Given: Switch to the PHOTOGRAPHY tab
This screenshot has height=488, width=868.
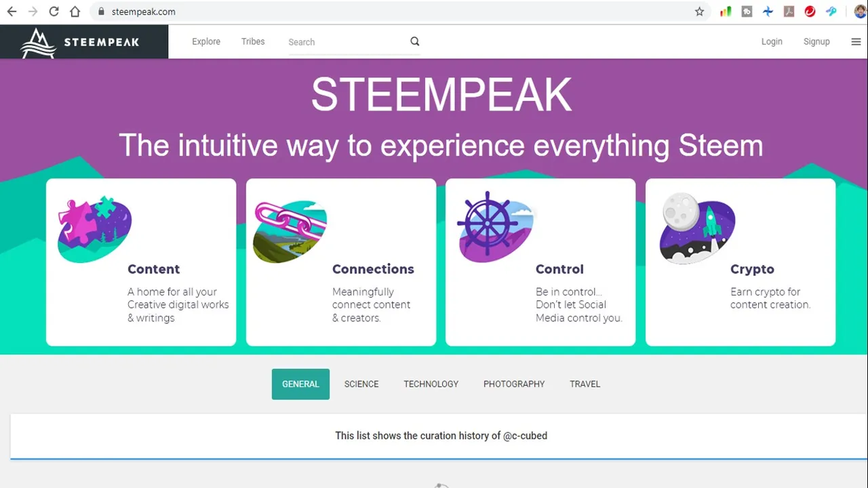Looking at the screenshot, I should coord(514,384).
